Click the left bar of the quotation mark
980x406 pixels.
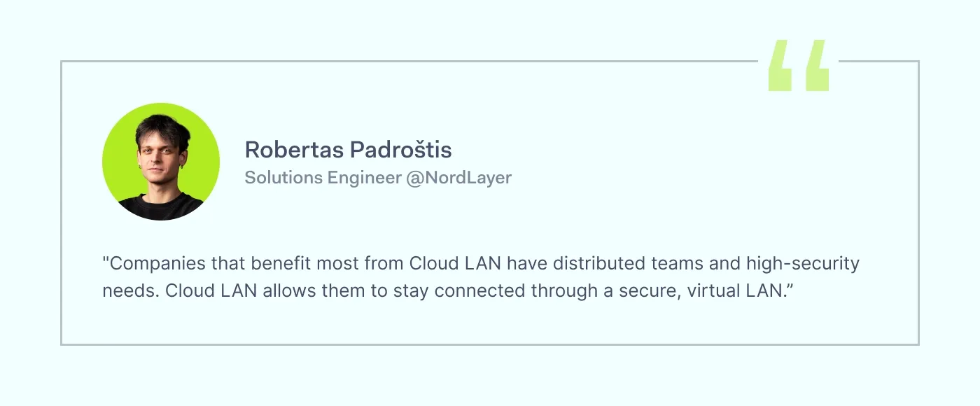[x=780, y=66]
